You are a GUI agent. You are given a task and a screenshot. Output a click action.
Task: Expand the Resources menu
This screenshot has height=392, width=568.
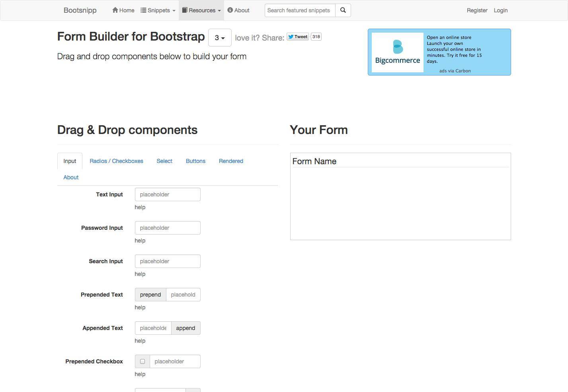[x=201, y=10]
